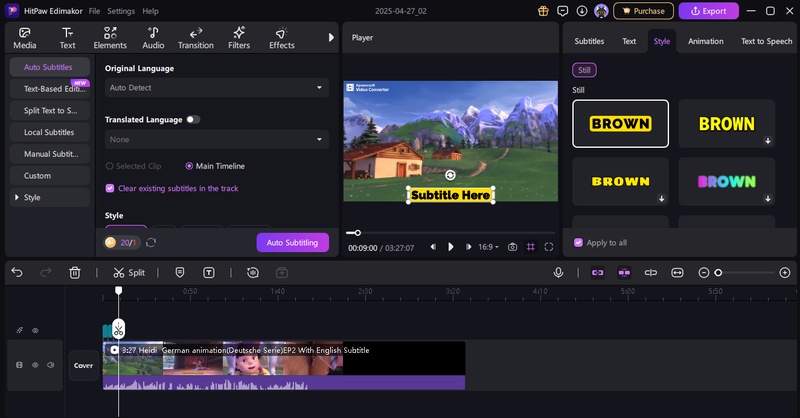800x418 pixels.
Task: Open the Elements panel
Action: [x=110, y=38]
